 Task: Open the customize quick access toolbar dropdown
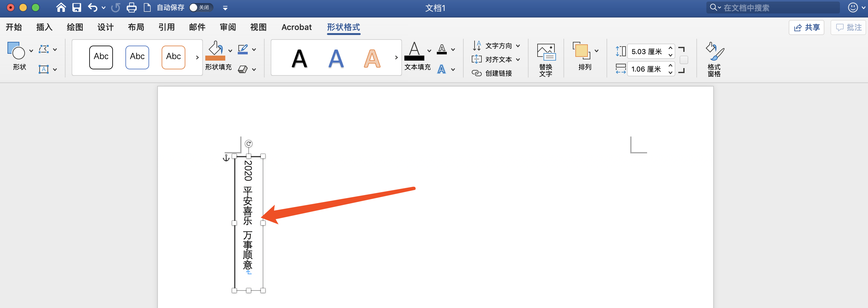tap(225, 8)
